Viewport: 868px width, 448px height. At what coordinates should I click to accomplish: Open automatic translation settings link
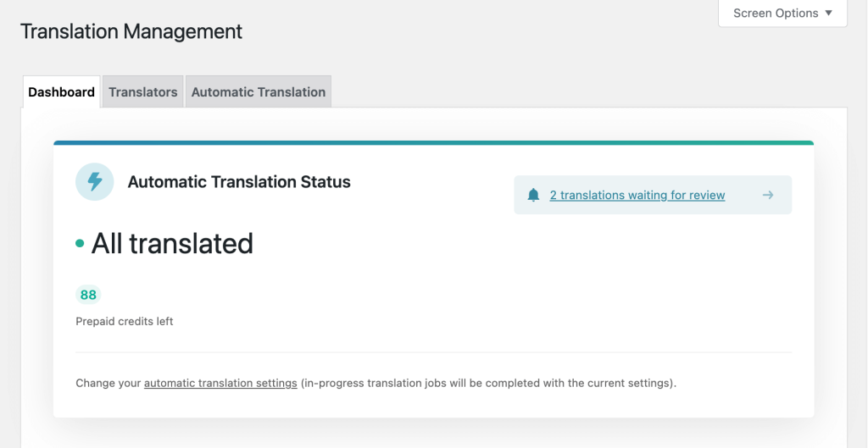[220, 383]
